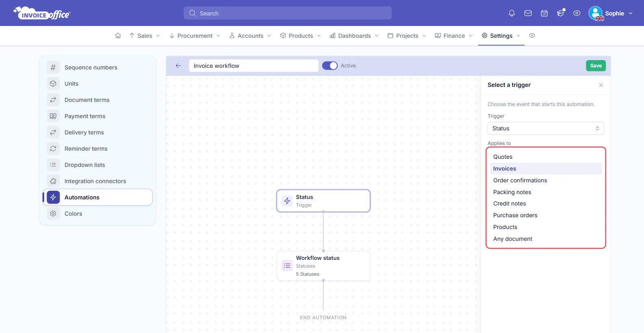Click the graduation cap icon in header
Viewport: 644px width, 333px height.
click(561, 13)
